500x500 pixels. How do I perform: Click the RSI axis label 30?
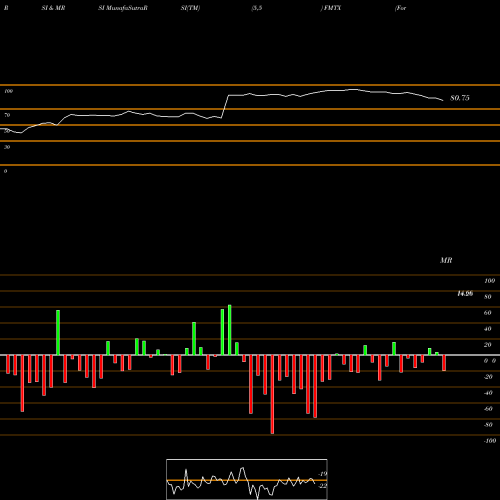click(7, 147)
